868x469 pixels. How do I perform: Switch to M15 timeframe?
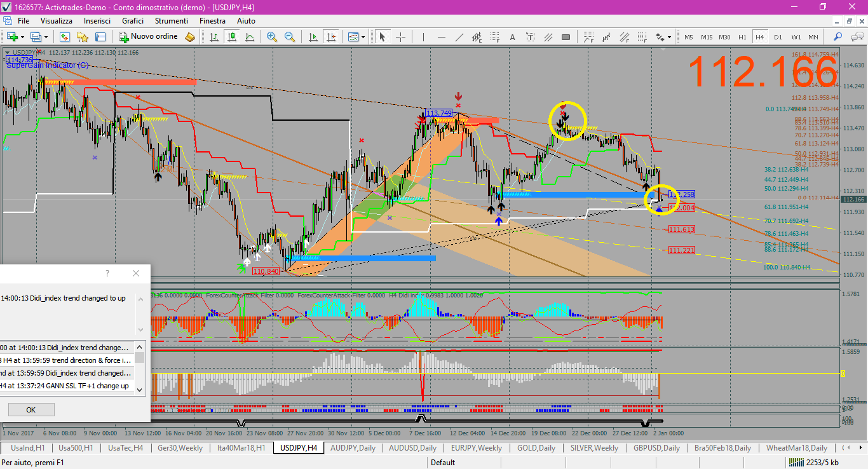point(707,37)
